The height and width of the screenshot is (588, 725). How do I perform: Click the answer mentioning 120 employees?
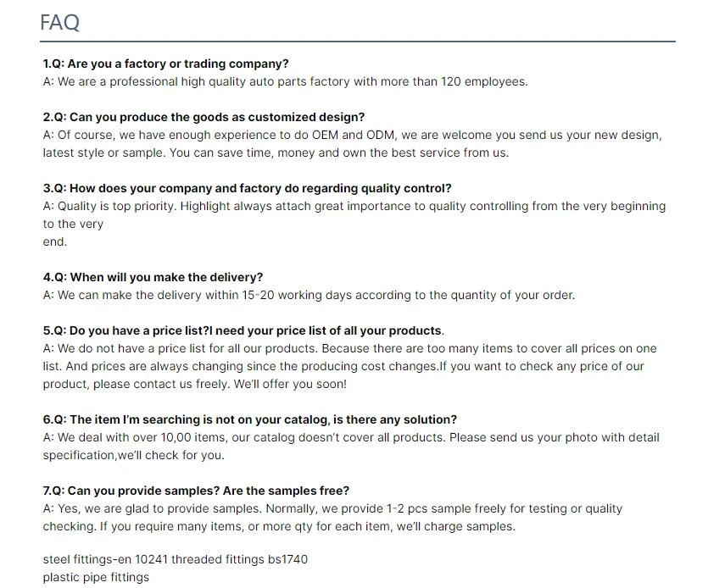tap(285, 81)
